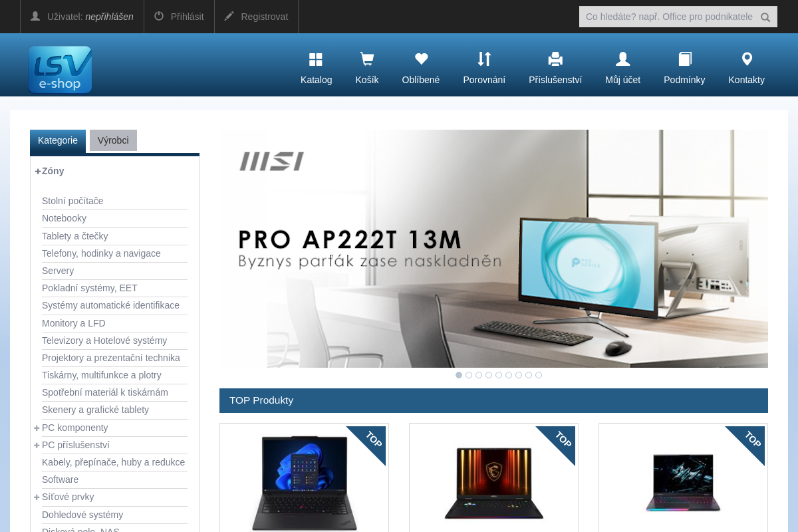Open the Košík shopping cart icon
Viewport: 798px width, 532px height.
tap(367, 59)
